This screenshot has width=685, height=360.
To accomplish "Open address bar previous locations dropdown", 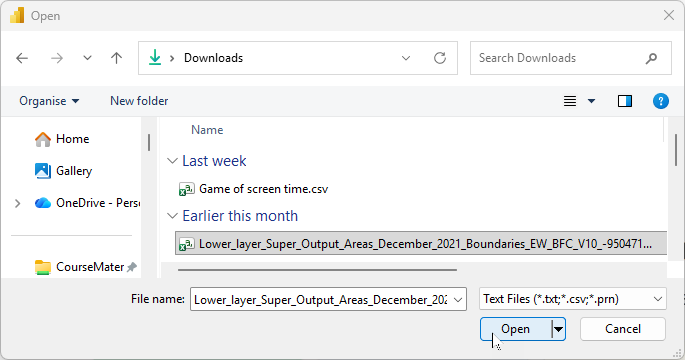I will pos(406,58).
